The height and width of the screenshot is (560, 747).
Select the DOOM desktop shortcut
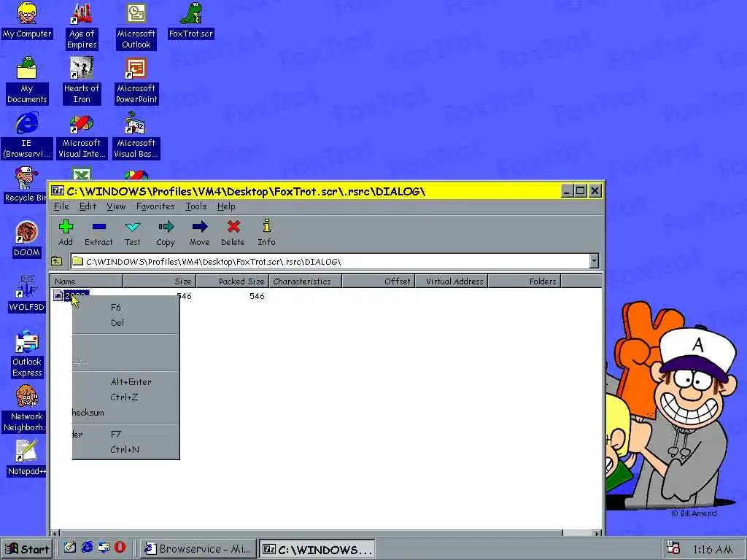pos(27,239)
